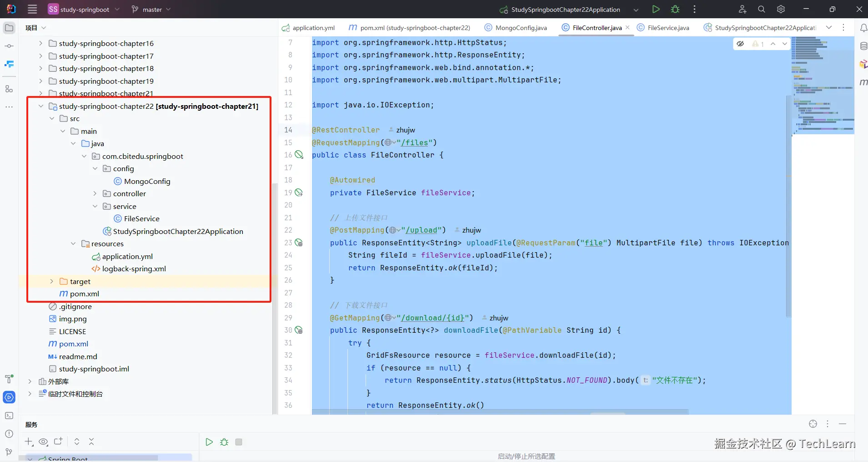Open Search Everywhere magnifier icon

click(x=762, y=9)
